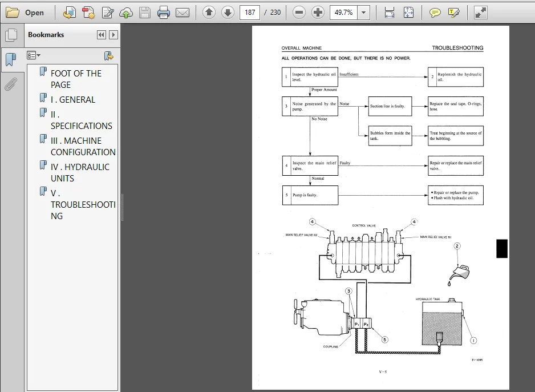Click the email envelope icon
This screenshot has height=392, width=535.
(x=182, y=13)
